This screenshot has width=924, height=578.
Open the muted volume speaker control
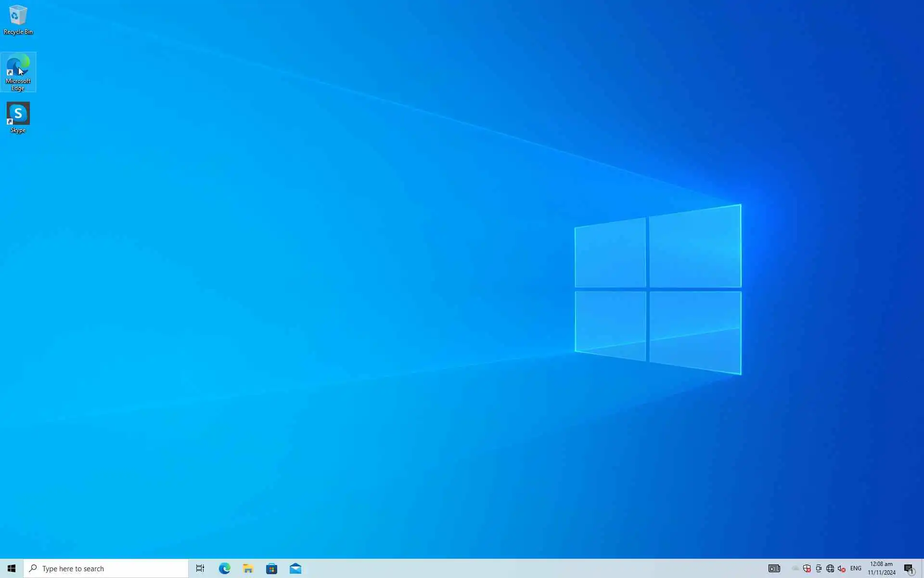pos(842,568)
